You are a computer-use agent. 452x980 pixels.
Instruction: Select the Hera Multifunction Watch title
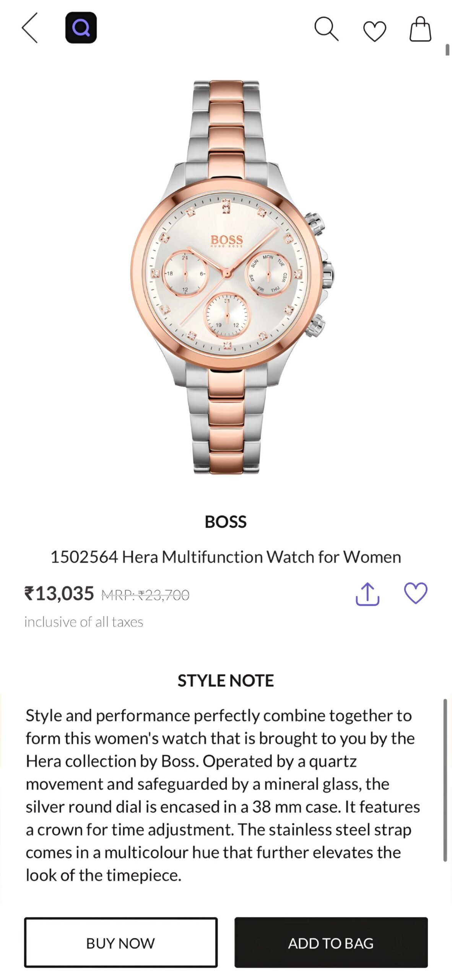pyautogui.click(x=226, y=557)
